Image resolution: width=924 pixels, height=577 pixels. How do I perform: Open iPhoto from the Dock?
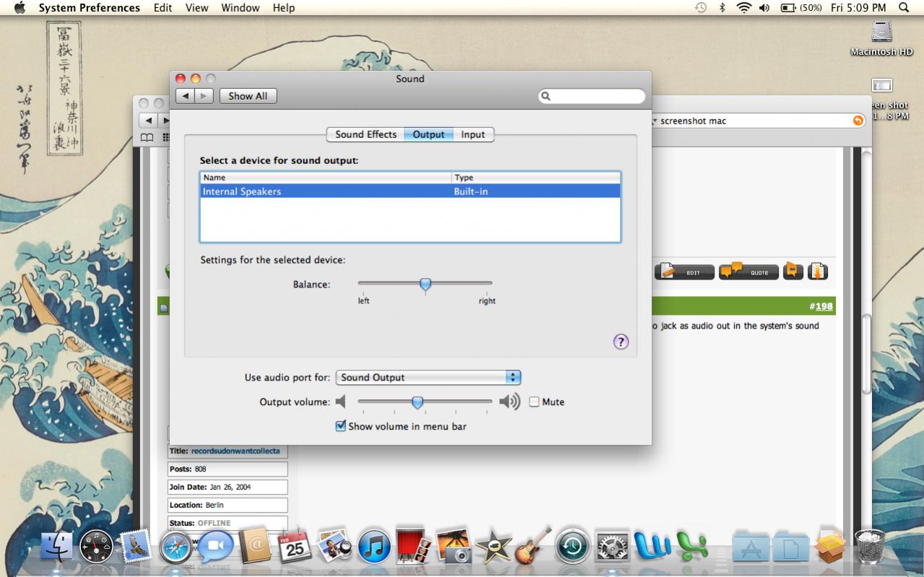coord(454,547)
